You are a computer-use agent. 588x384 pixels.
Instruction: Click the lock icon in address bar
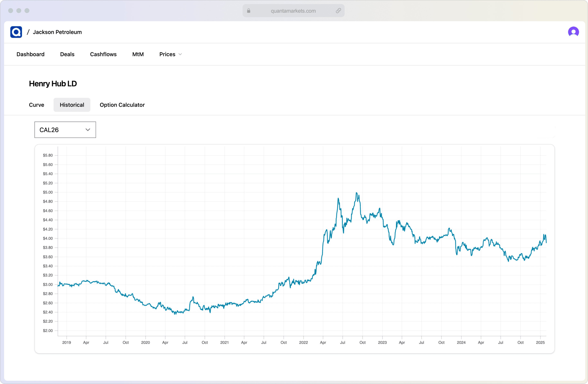click(x=248, y=11)
